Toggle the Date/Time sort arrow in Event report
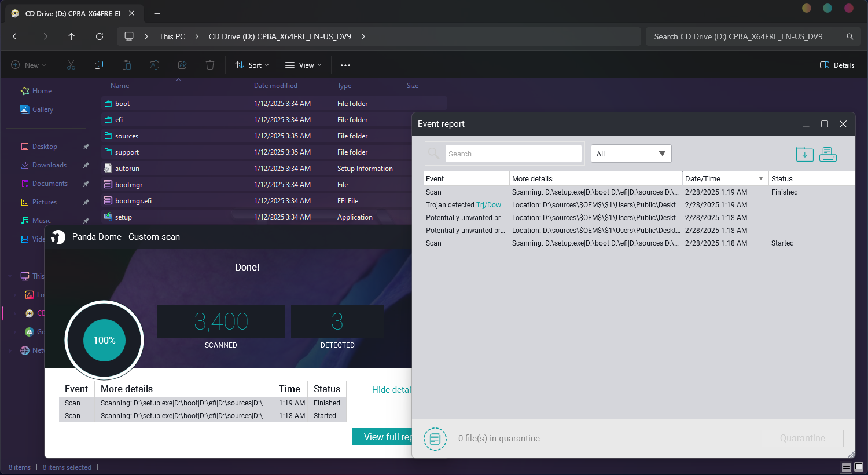 761,178
